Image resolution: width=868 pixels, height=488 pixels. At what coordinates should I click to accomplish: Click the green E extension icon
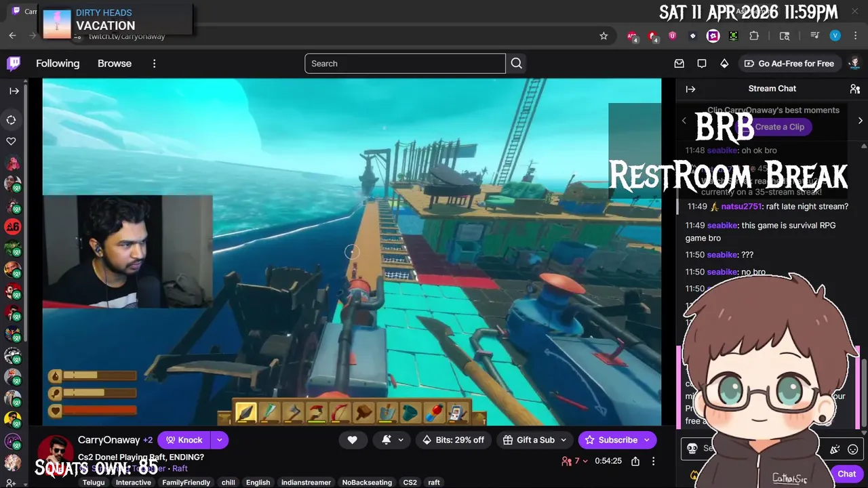click(733, 36)
